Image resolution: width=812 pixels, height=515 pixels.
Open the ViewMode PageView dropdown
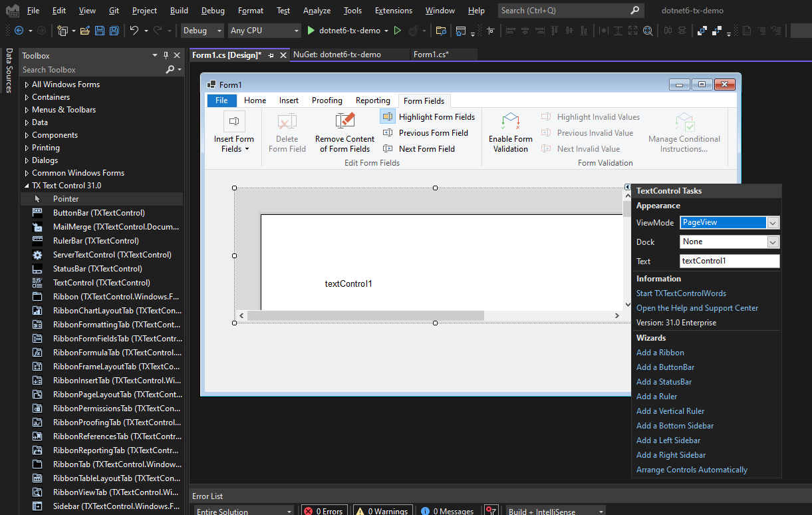pyautogui.click(x=773, y=223)
